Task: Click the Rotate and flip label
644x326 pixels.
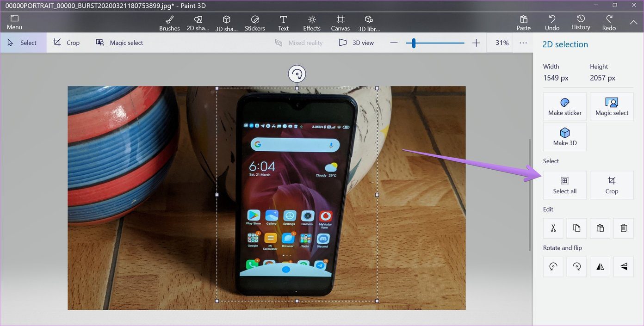Action: coord(562,248)
